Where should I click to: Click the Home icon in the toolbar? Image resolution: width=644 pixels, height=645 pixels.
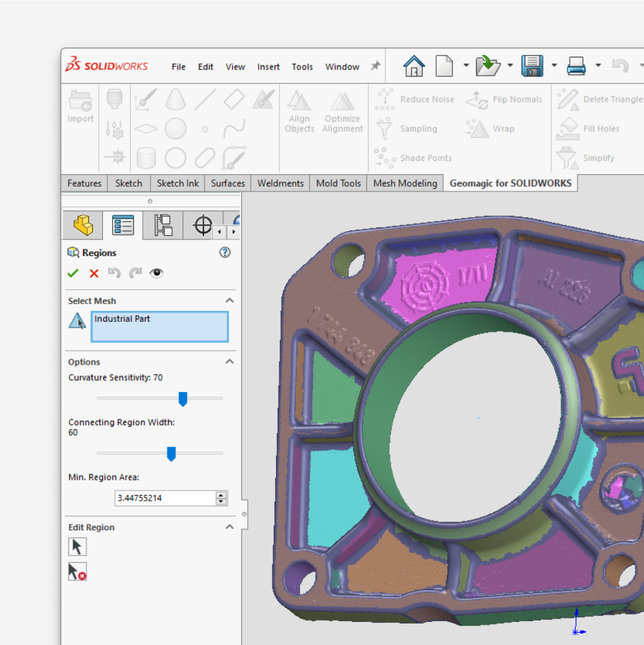point(414,66)
